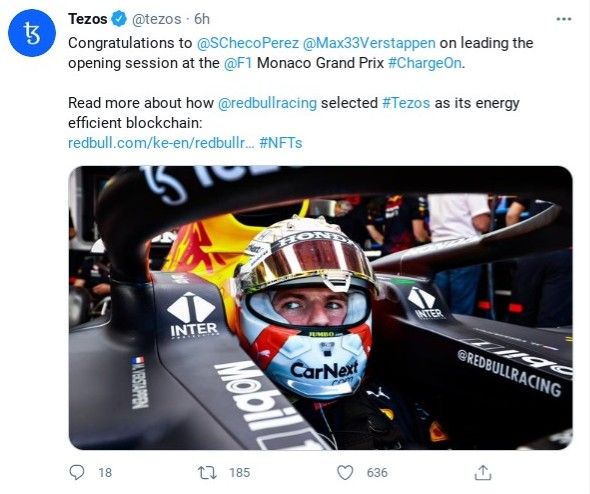Open the @SChecoPerez mention

tap(248, 43)
